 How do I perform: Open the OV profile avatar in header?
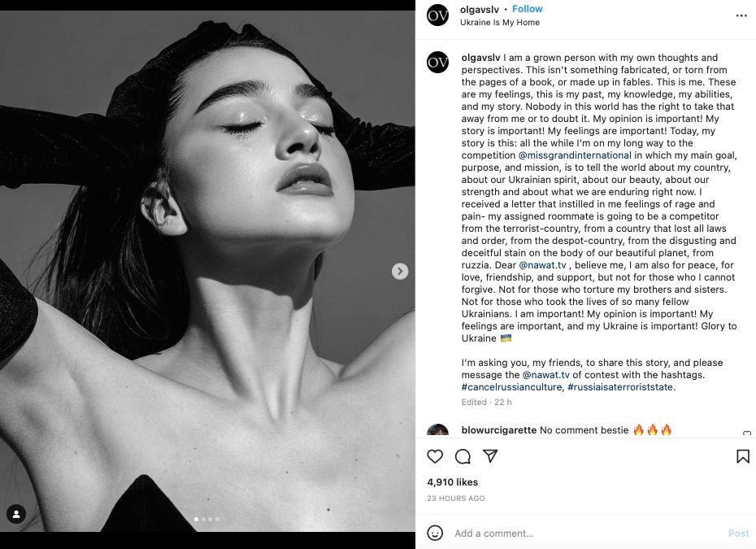click(x=438, y=15)
